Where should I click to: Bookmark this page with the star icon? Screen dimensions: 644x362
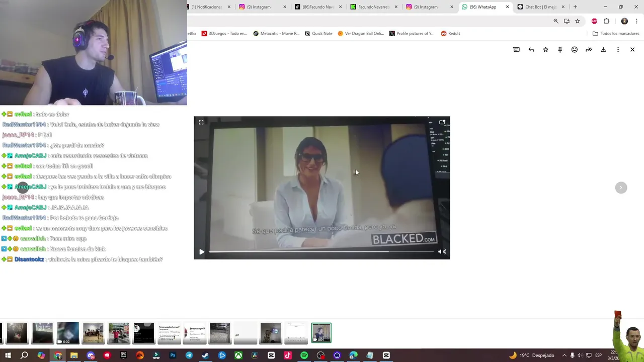[x=578, y=21]
